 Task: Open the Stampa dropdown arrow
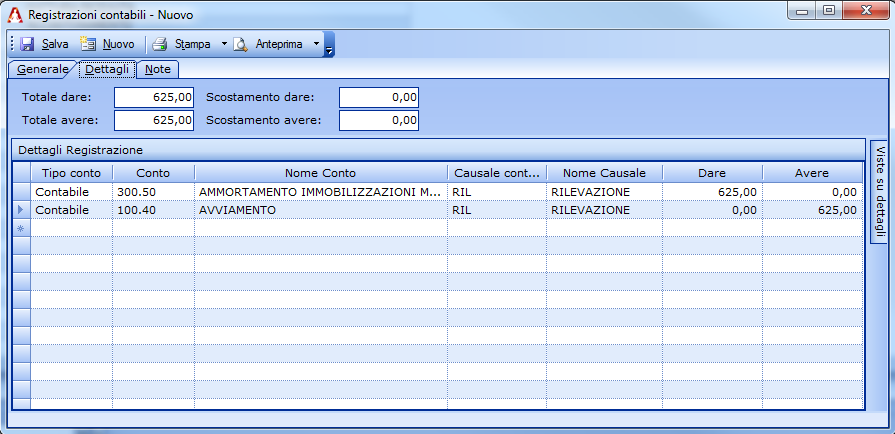pyautogui.click(x=224, y=45)
